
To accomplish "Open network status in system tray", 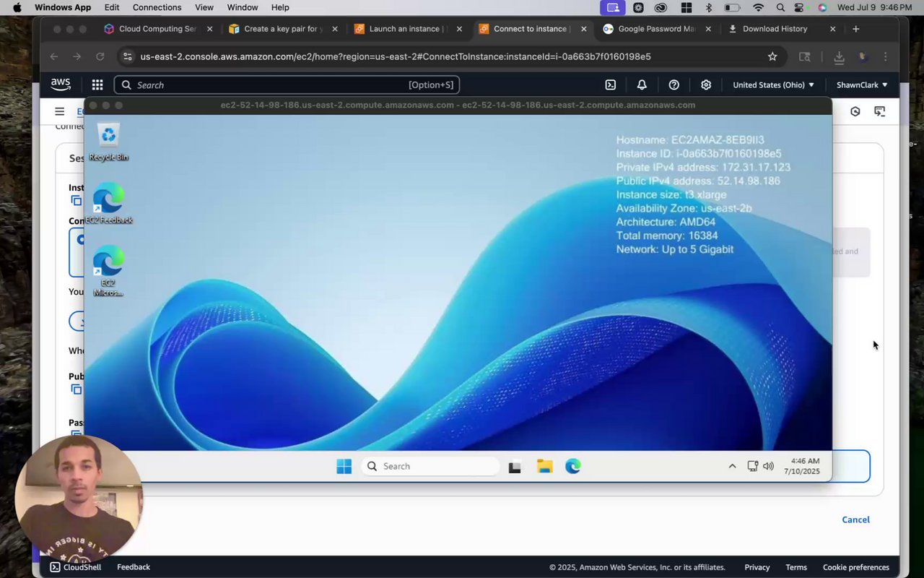I will (752, 467).
